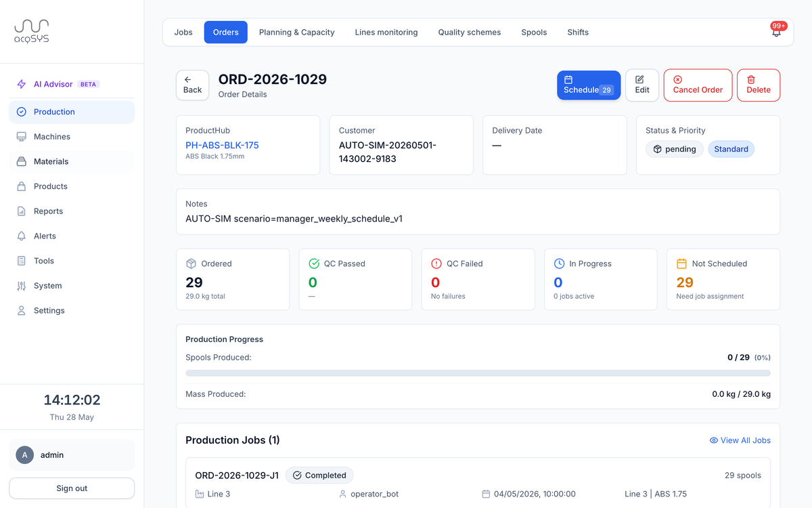Go back using the Back button
Viewport: 812px width, 508px height.
(x=192, y=85)
